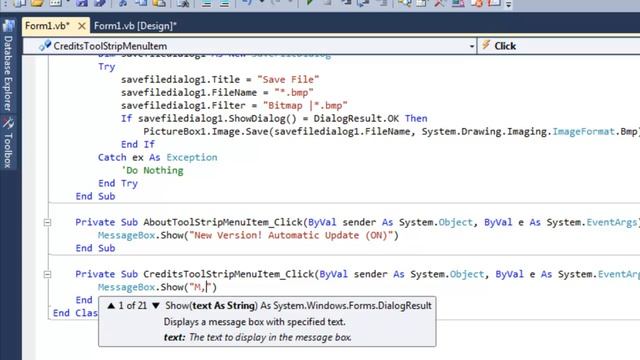Viewport: 640px width, 360px height.
Task: Open the Database Explorer side panel
Action: [x=8, y=73]
